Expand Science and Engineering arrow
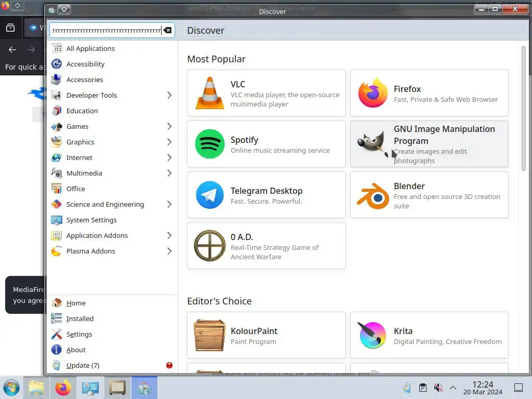The width and height of the screenshot is (532, 399). 169,204
